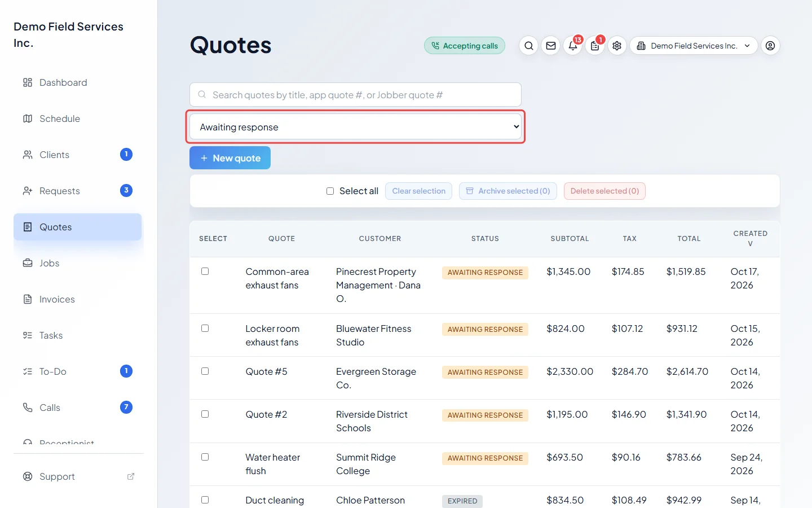Open the search icon in header
The image size is (812, 508).
[528, 46]
